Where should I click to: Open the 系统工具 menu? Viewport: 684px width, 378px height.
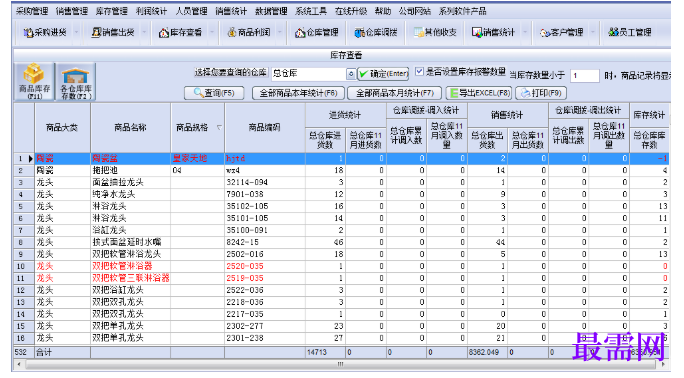coord(311,11)
